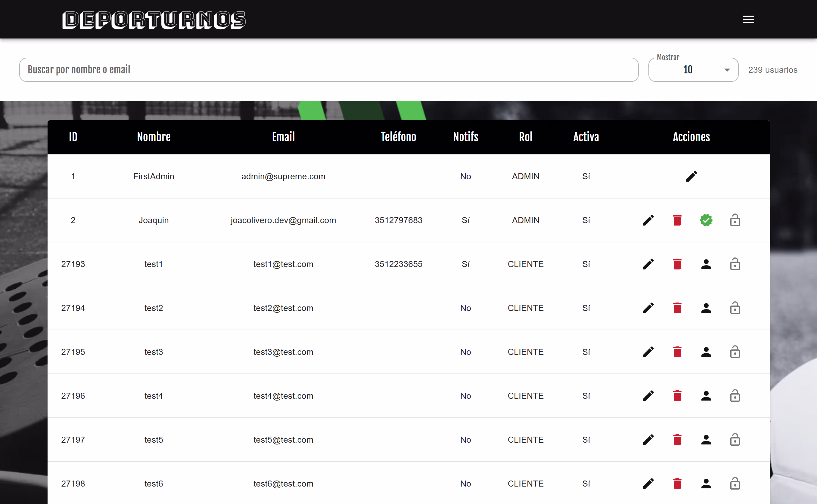Edit user test5 with pencil icon
The width and height of the screenshot is (817, 504).
click(648, 440)
